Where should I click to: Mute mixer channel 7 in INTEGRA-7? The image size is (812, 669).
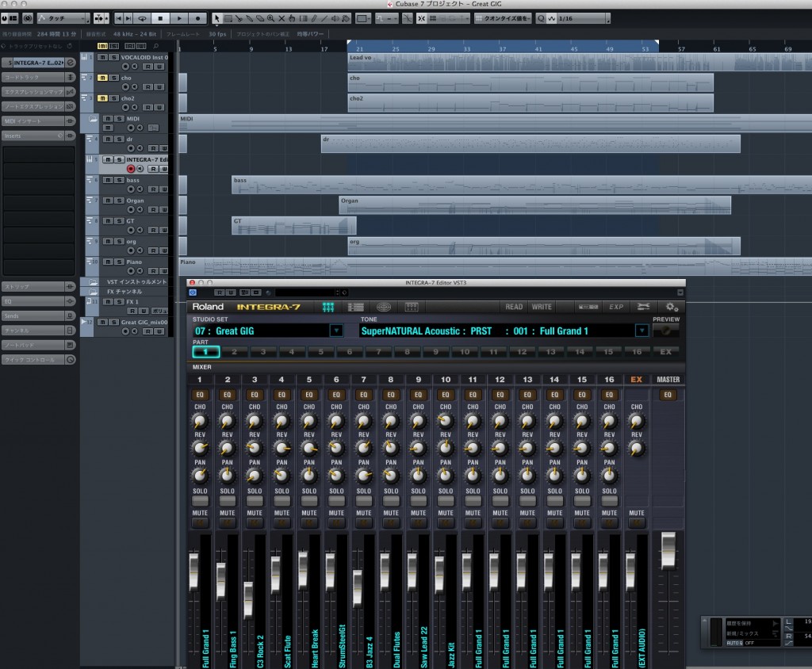point(363,522)
